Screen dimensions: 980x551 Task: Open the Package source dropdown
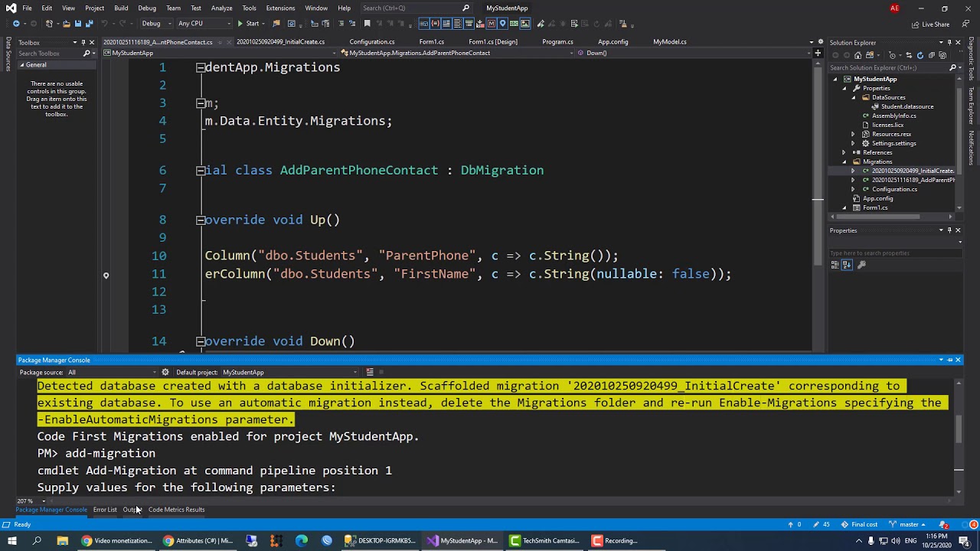[113, 372]
